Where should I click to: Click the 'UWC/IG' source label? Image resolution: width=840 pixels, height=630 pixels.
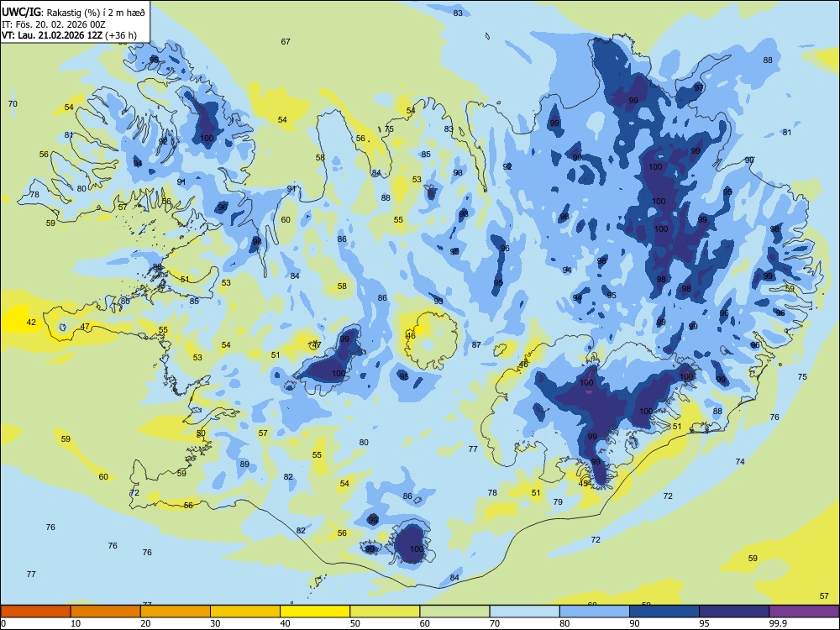[x=22, y=13]
